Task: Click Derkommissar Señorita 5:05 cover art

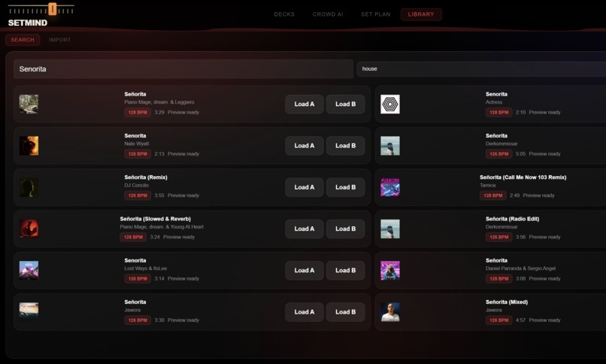Action: [390, 146]
